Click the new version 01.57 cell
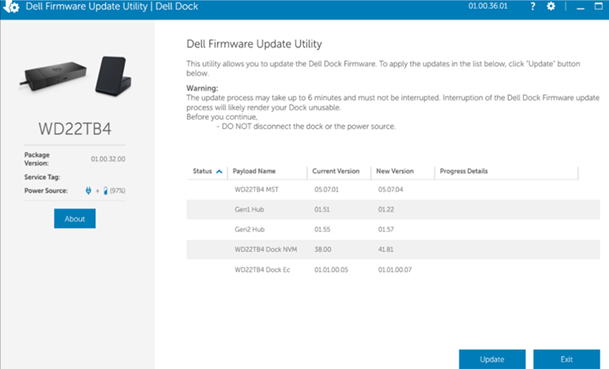Image resolution: width=609 pixels, height=369 pixels. click(386, 230)
